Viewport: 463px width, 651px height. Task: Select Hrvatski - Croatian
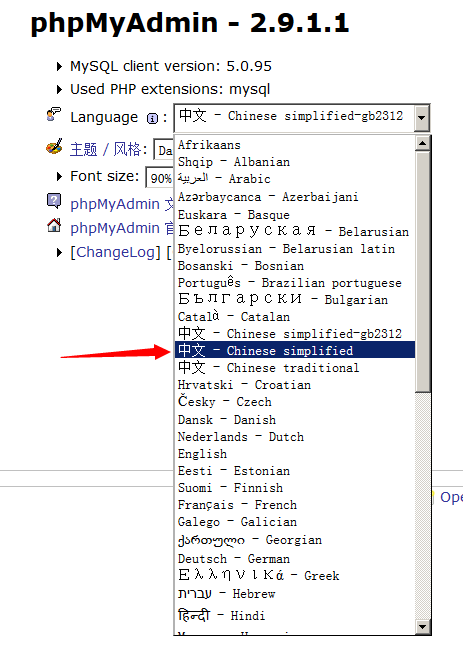point(295,385)
